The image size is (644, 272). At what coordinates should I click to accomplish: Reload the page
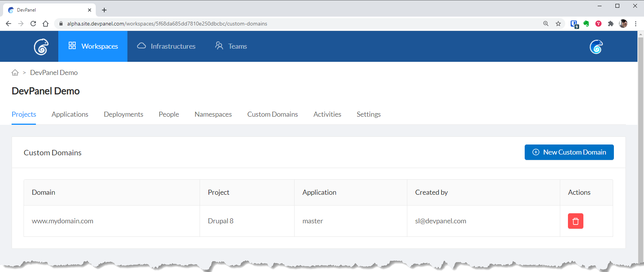33,24
